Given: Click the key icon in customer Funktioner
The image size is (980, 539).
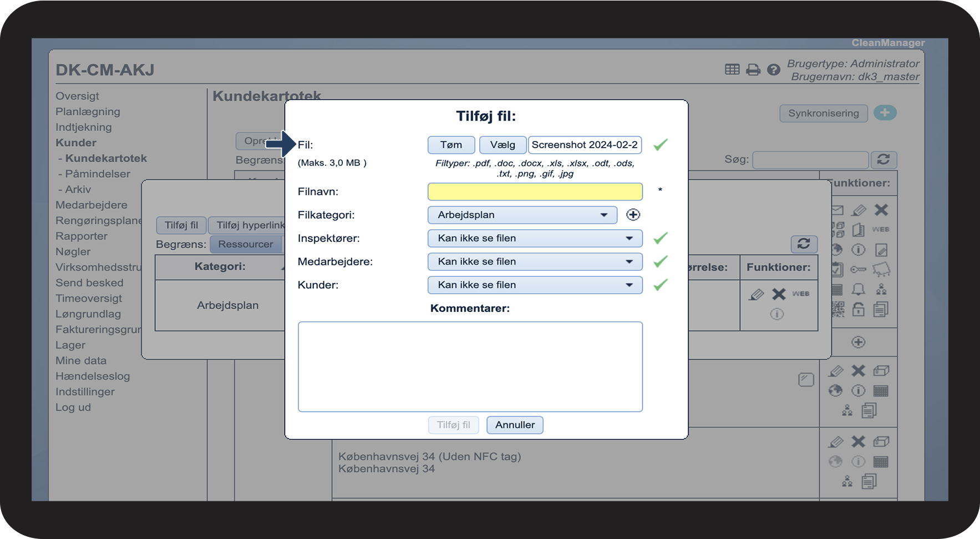Looking at the screenshot, I should click(859, 270).
